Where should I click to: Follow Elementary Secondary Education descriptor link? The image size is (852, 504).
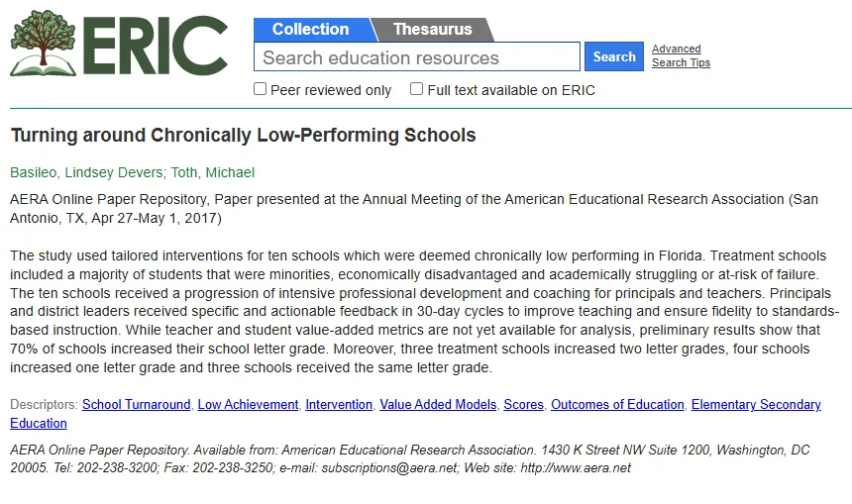(756, 405)
